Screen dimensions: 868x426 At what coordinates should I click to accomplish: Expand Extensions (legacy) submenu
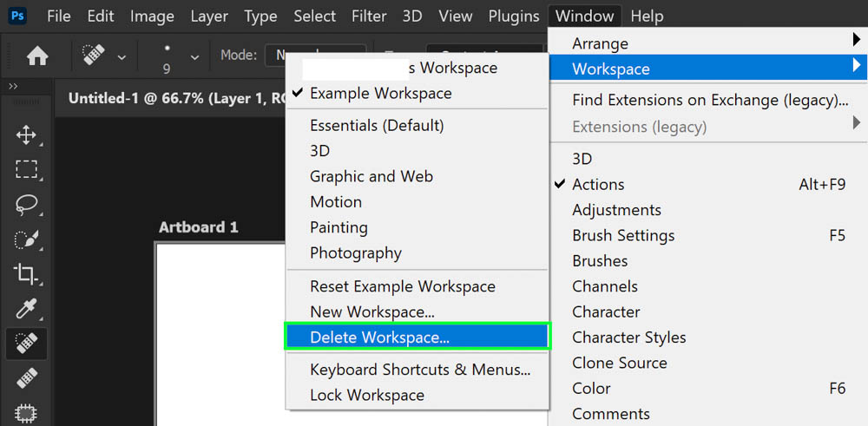click(708, 128)
